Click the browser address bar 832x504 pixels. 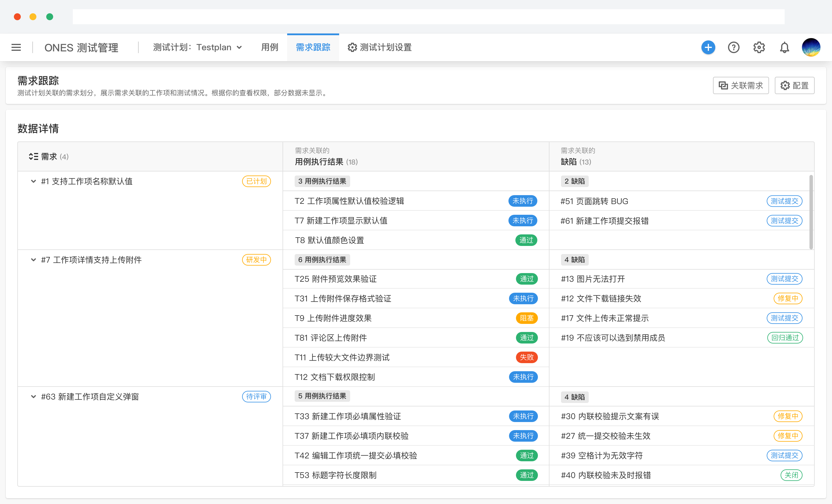click(x=428, y=17)
